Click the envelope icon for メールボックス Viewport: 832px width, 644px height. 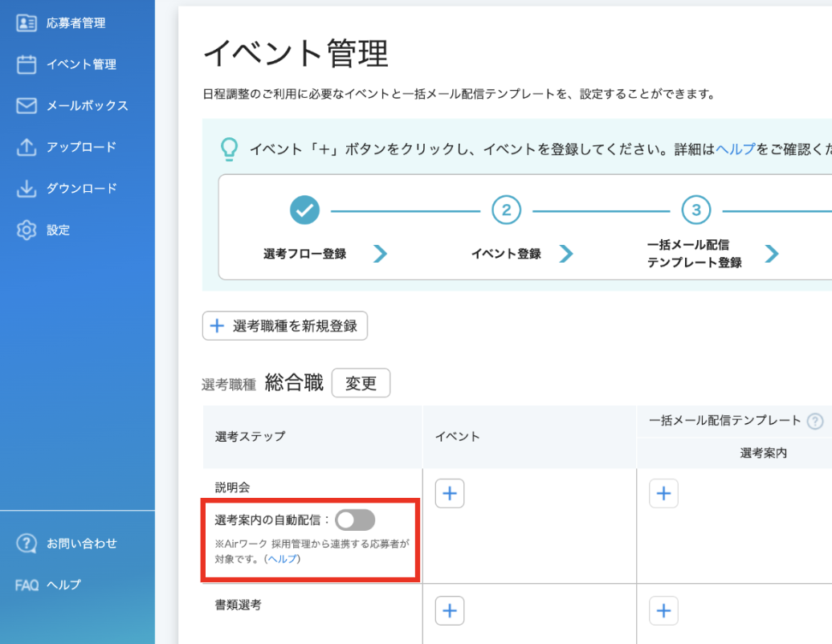[27, 105]
